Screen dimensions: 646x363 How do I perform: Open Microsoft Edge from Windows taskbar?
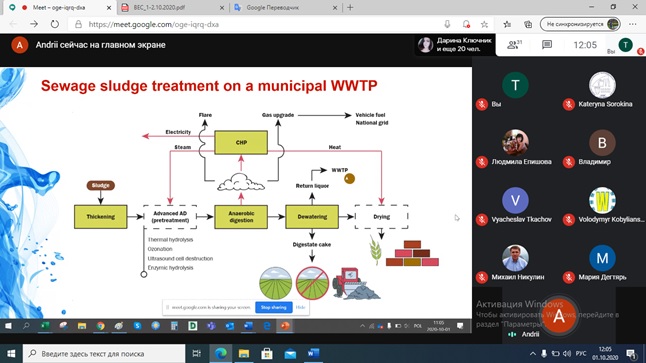tap(220, 354)
